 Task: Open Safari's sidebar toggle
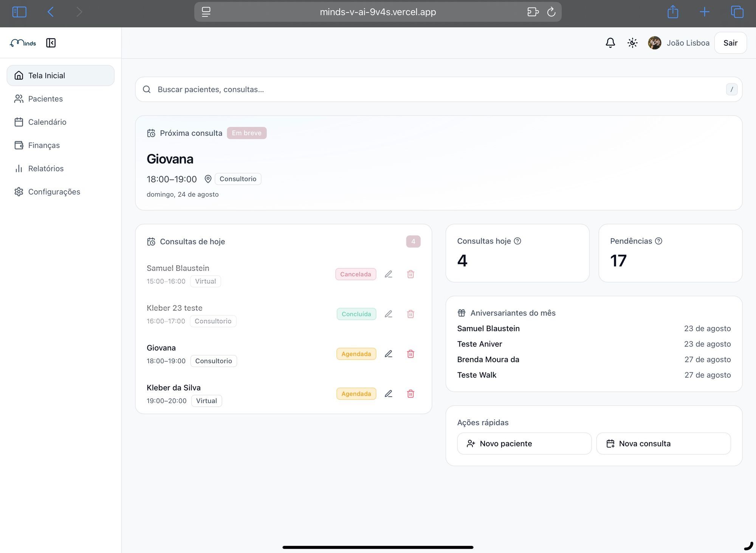point(19,12)
